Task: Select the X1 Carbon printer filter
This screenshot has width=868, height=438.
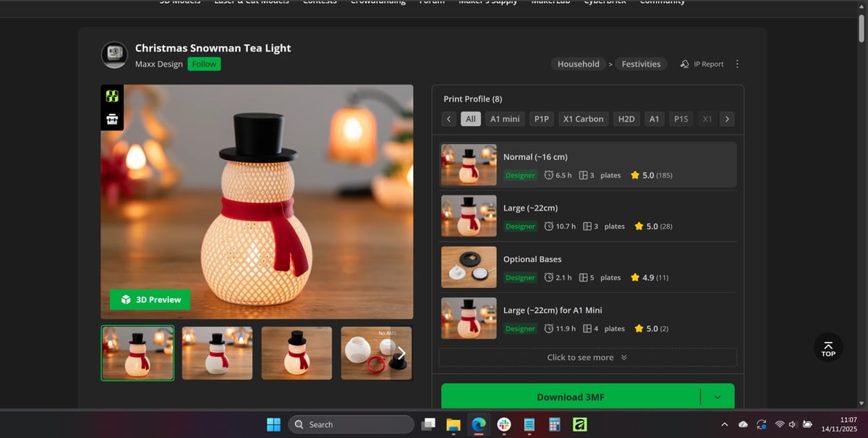Action: click(x=583, y=119)
